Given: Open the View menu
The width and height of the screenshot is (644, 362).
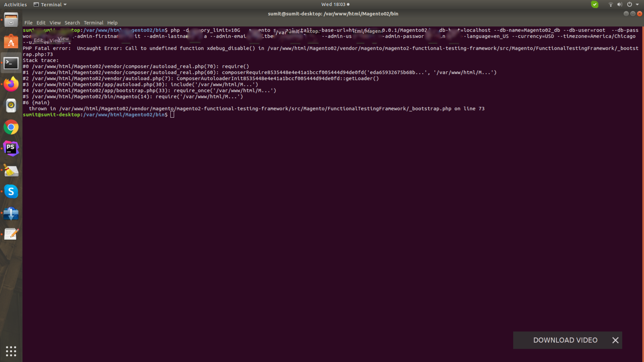Looking at the screenshot, I should 55,23.
